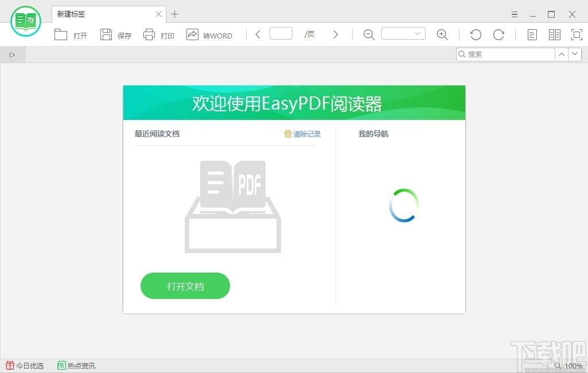588x373 pixels.
Task: Enter full screen mode
Action: point(577,34)
